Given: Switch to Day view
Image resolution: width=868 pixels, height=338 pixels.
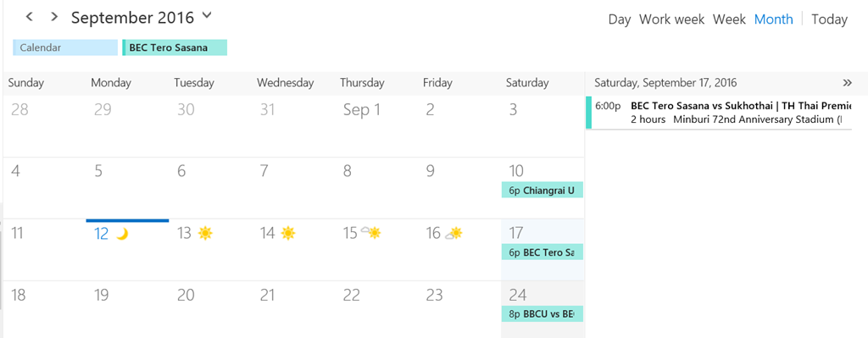Looking at the screenshot, I should coord(620,19).
